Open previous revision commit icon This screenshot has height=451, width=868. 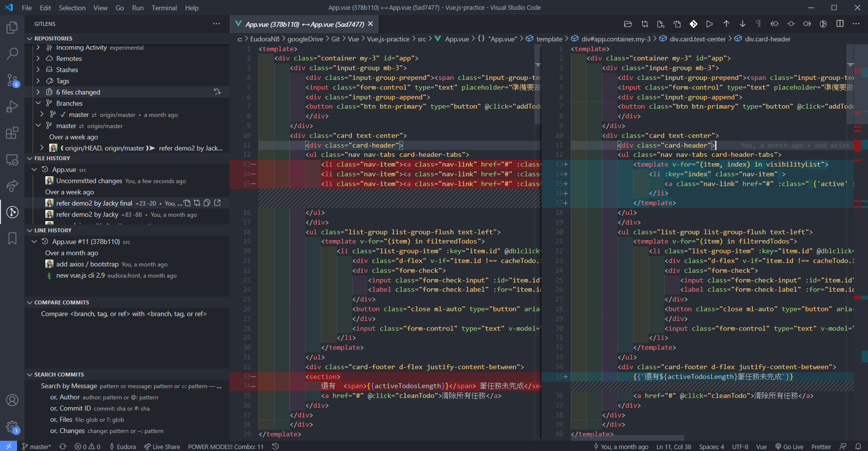(x=774, y=24)
